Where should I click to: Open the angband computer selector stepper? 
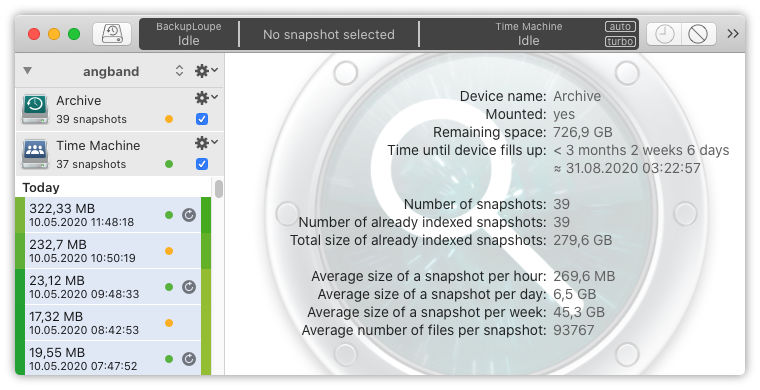coord(179,71)
